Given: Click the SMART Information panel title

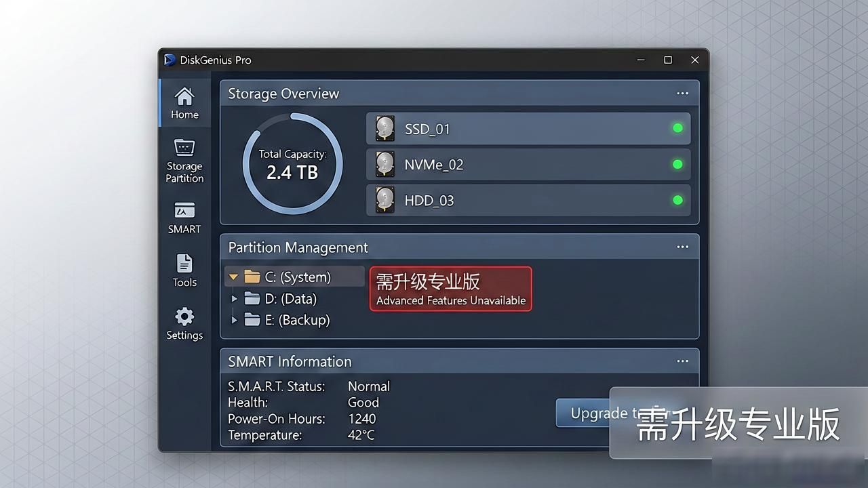Looking at the screenshot, I should (290, 361).
